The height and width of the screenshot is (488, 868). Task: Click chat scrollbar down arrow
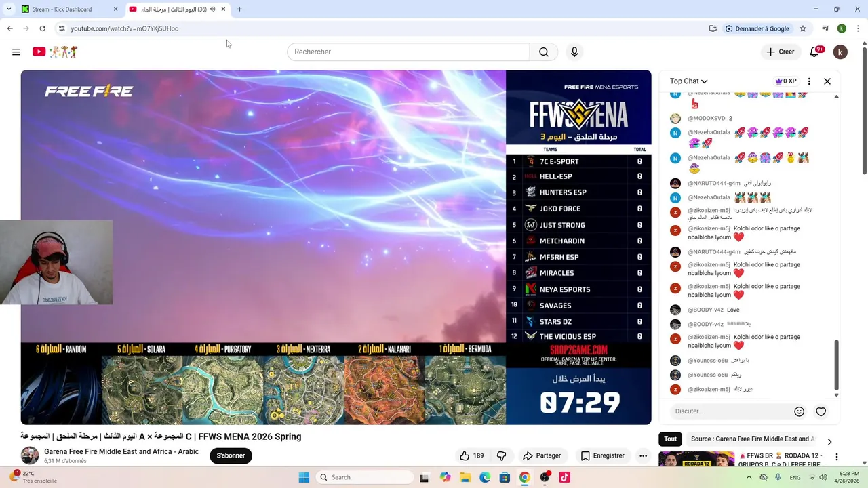coord(836,395)
